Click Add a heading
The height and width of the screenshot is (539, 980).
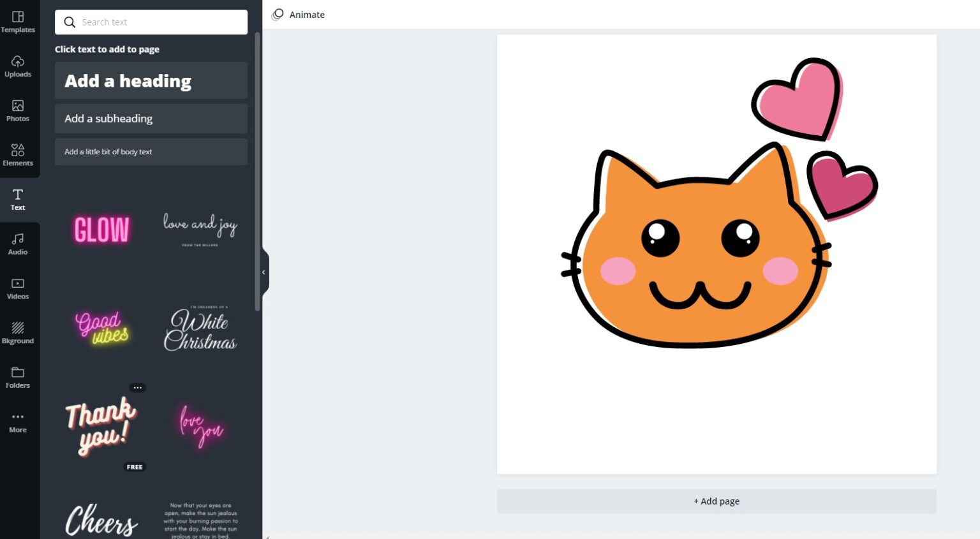pyautogui.click(x=151, y=80)
